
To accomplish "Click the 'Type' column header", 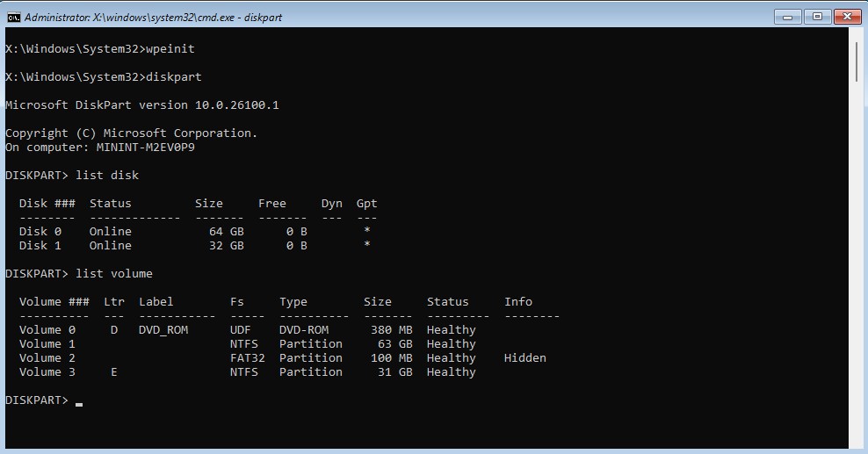I will [293, 302].
